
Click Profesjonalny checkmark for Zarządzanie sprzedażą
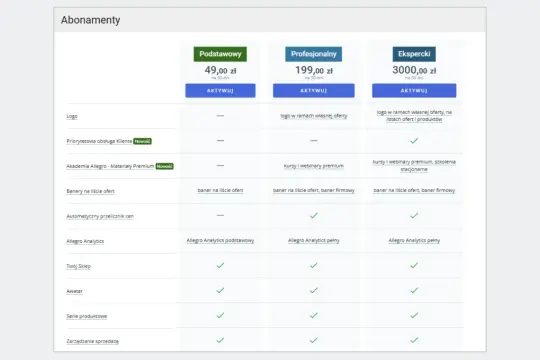tap(313, 340)
